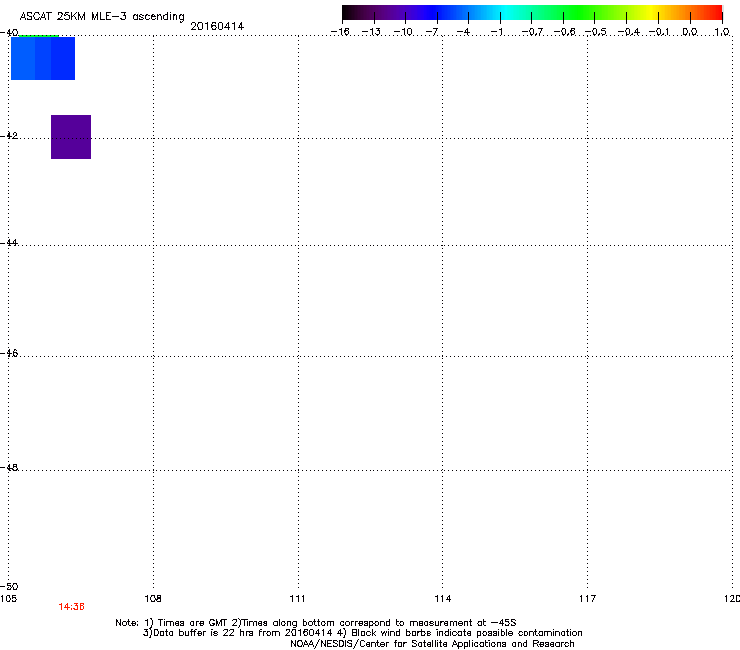Image resolution: width=740 pixels, height=650 pixels.
Task: Click the color scale label -16
Action: [340, 32]
